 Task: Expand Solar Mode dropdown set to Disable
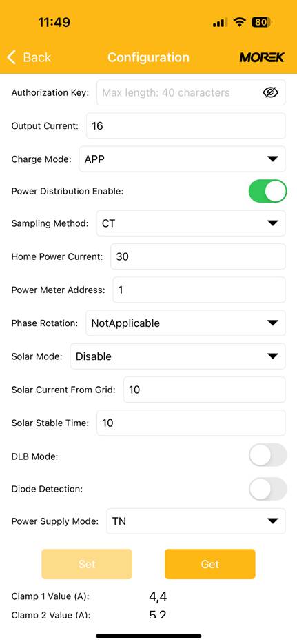[x=178, y=356]
